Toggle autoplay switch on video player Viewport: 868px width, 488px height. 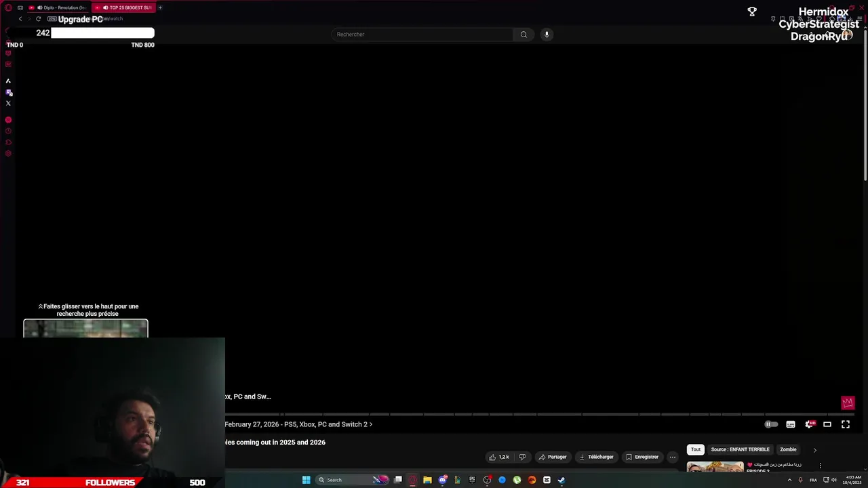click(771, 424)
